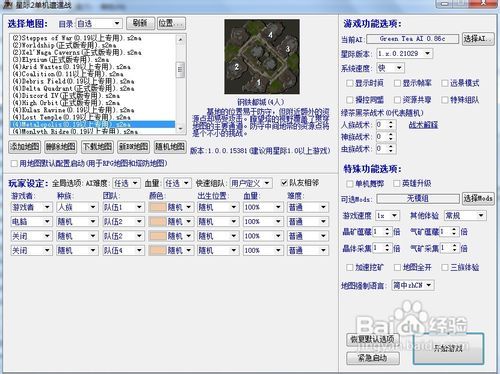The width and height of the screenshot is (500, 374).
Task: Click the Metalopolis map preview thumbnail
Action: (262, 56)
